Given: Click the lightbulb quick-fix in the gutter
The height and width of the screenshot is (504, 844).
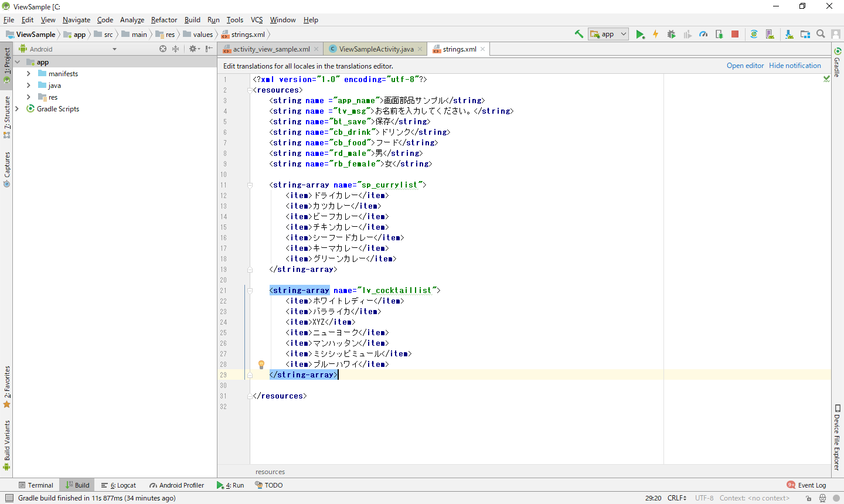Looking at the screenshot, I should (x=261, y=365).
